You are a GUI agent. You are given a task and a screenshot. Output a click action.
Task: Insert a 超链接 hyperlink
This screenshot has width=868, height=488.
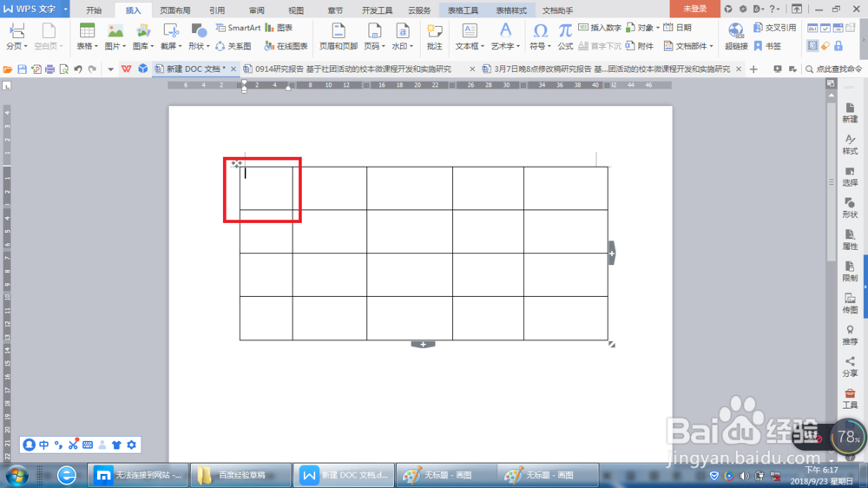[736, 36]
